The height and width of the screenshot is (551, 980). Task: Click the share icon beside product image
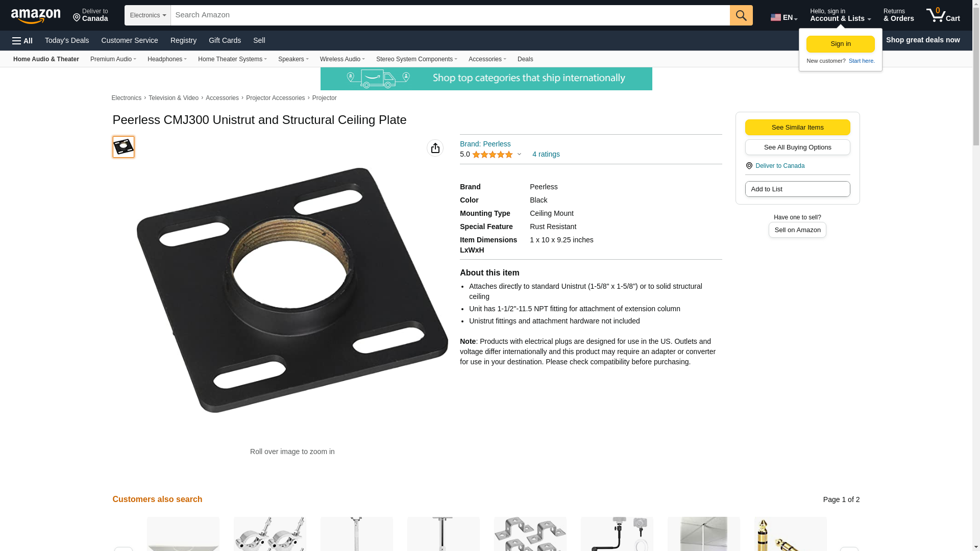[x=435, y=148]
